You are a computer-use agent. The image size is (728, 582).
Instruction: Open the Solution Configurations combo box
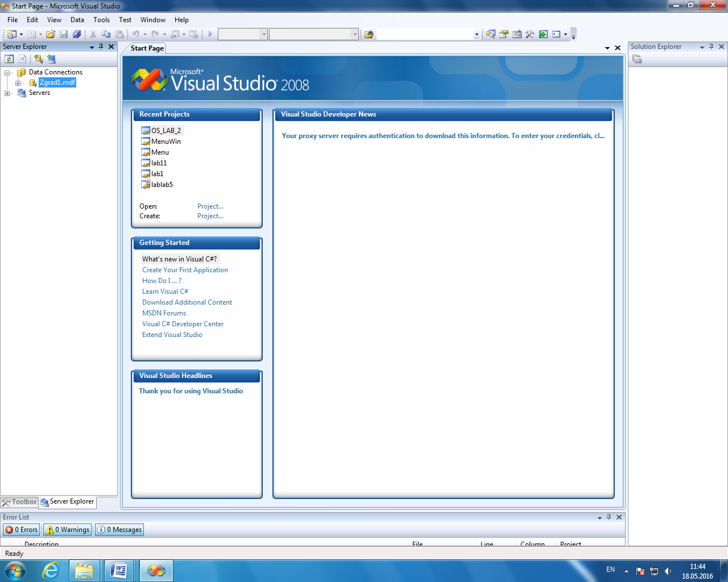pyautogui.click(x=242, y=34)
